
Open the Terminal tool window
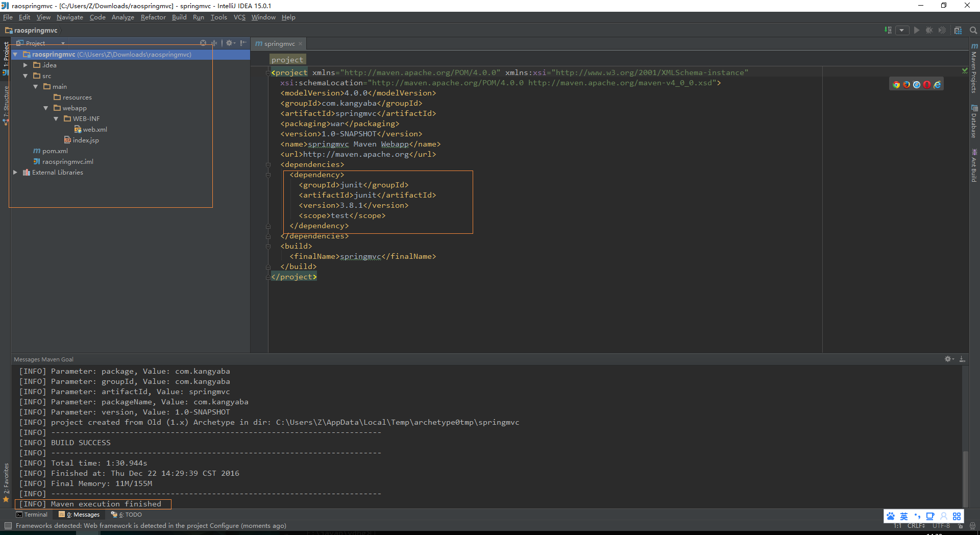[32, 515]
